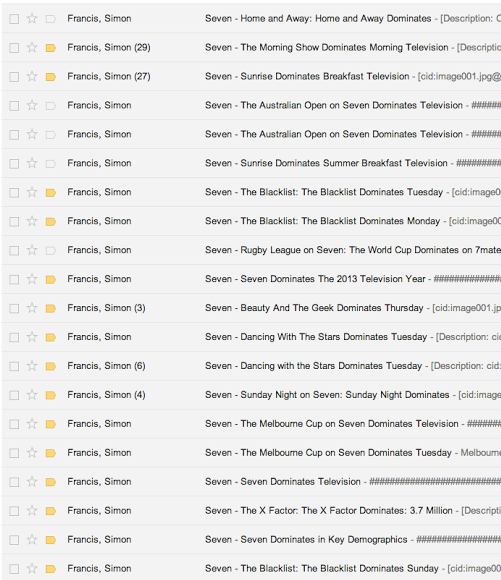The image size is (501, 580).
Task: Select checkbox for 2013 Television Year email
Action: (x=14, y=279)
